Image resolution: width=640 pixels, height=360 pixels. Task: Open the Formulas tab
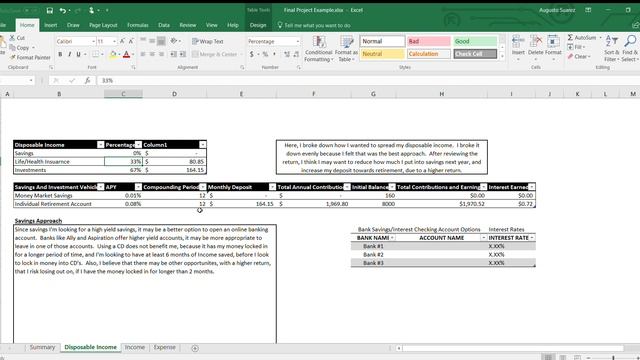[x=138, y=25]
